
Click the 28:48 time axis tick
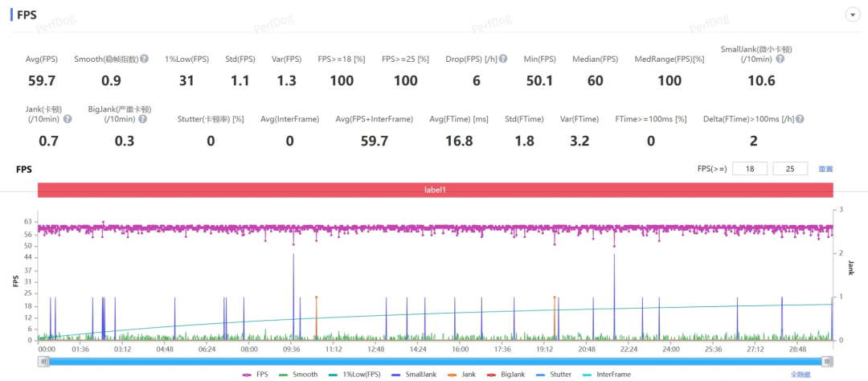[798, 350]
